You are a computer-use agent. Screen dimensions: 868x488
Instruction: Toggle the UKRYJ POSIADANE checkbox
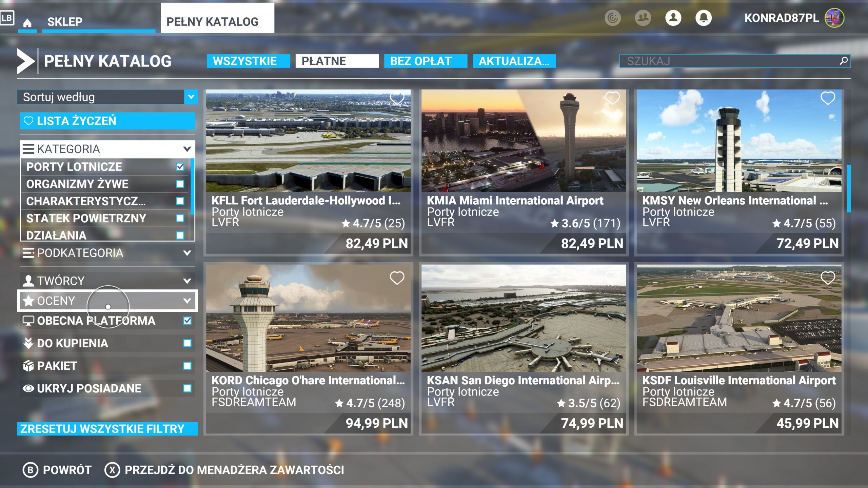pos(187,388)
